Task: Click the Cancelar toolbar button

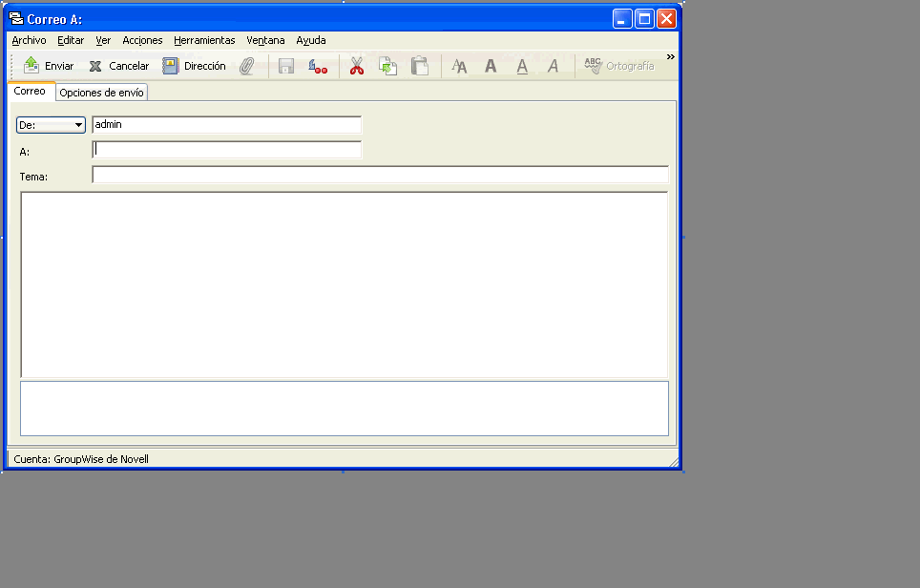Action: 119,66
